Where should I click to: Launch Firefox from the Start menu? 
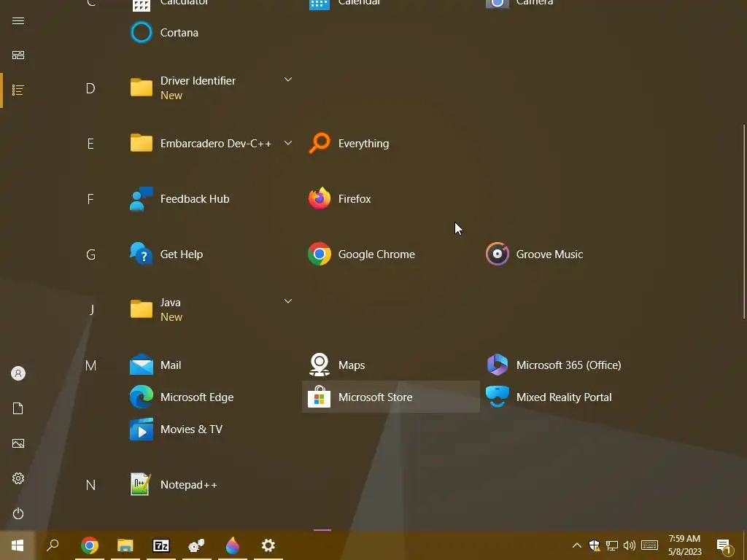(x=391, y=198)
